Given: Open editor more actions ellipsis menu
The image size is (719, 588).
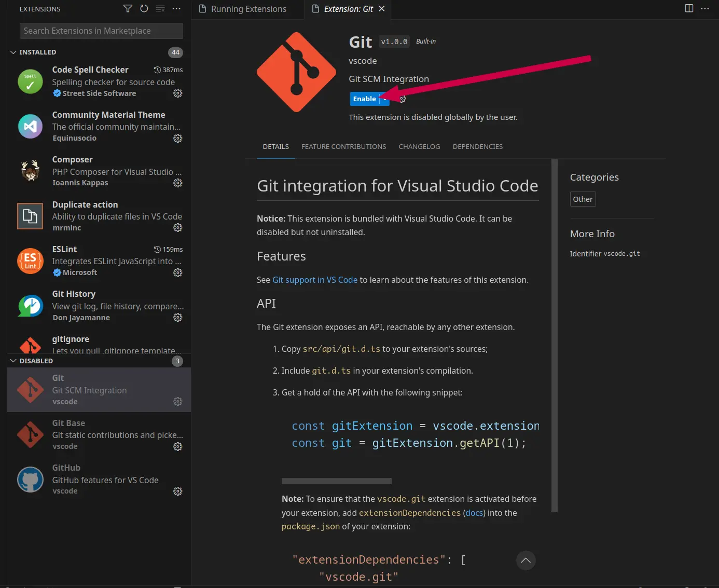Looking at the screenshot, I should [x=705, y=8].
